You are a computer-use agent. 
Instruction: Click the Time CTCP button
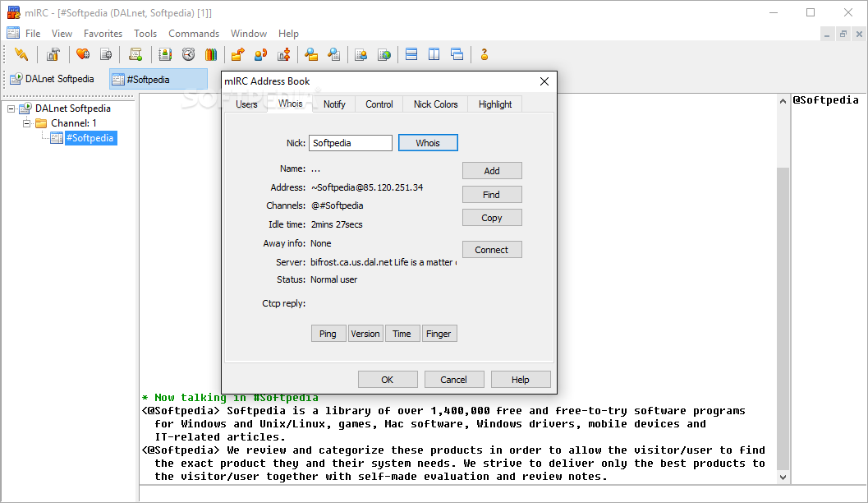tap(402, 334)
